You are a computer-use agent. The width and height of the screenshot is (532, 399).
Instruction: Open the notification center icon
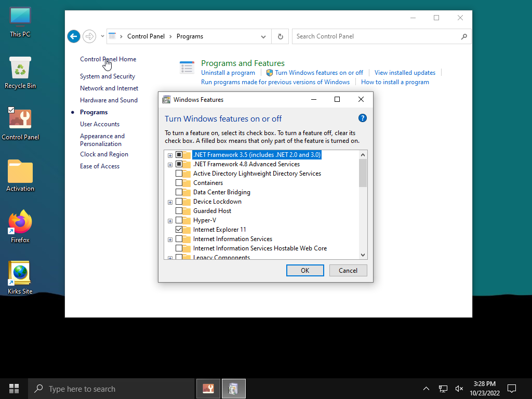512,389
